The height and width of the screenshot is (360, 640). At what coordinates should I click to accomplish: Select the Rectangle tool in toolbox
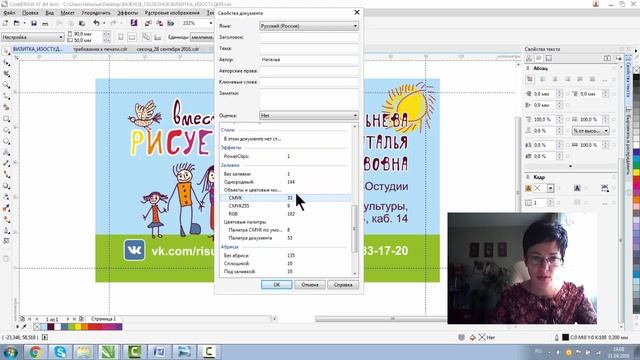6,119
